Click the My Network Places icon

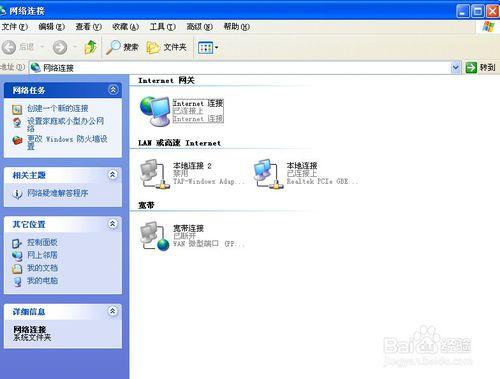pyautogui.click(x=17, y=256)
